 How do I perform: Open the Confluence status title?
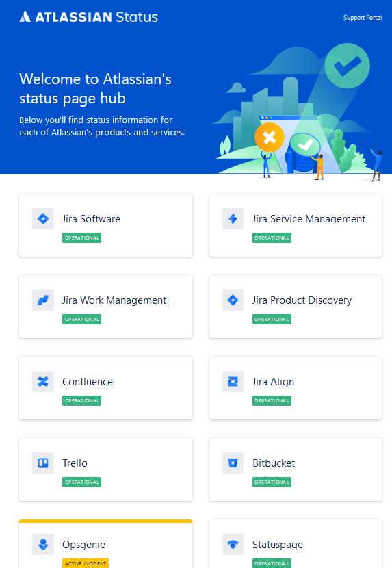coord(88,381)
